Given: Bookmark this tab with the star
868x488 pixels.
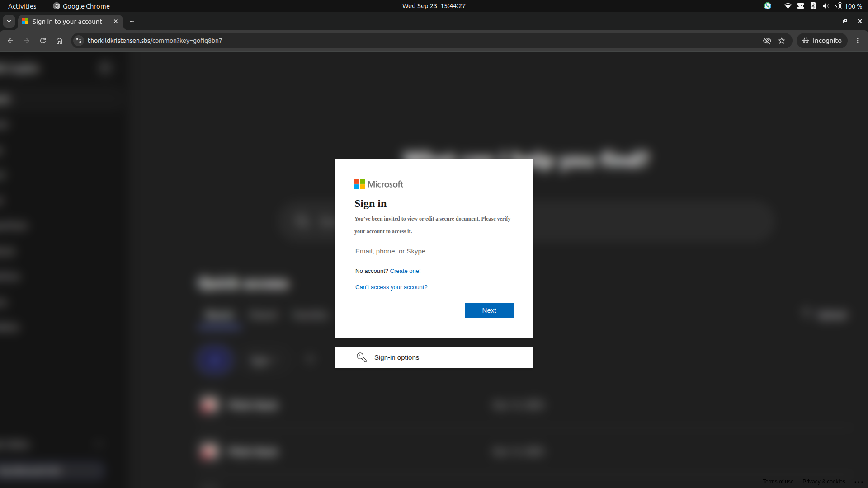Looking at the screenshot, I should (x=782, y=41).
